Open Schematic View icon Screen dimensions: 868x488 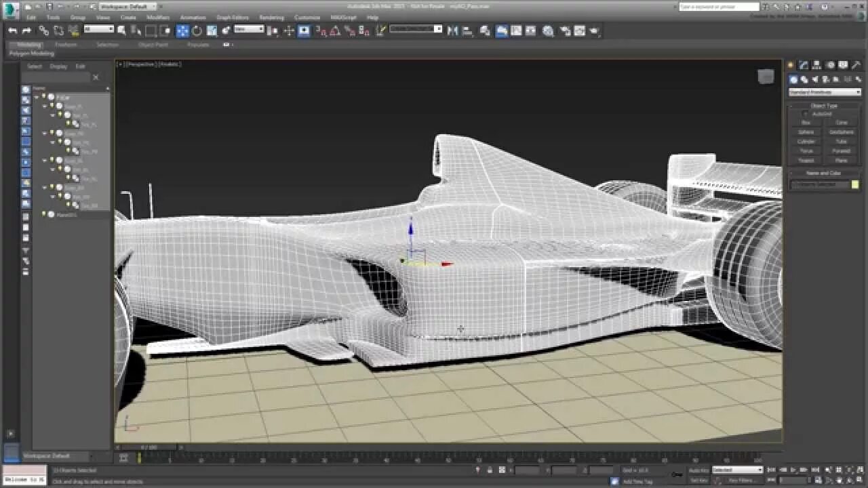(x=531, y=30)
